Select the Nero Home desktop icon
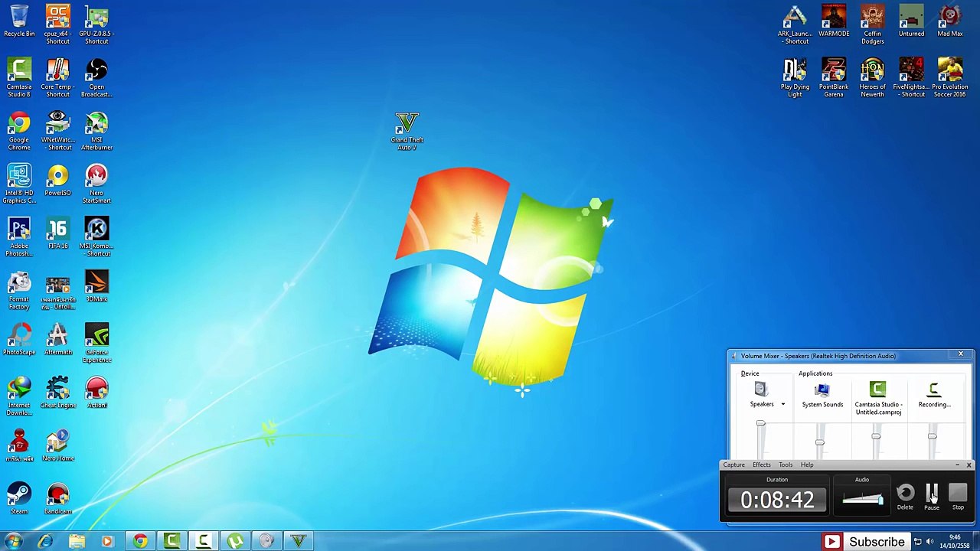The height and width of the screenshot is (551, 980). pos(57,446)
